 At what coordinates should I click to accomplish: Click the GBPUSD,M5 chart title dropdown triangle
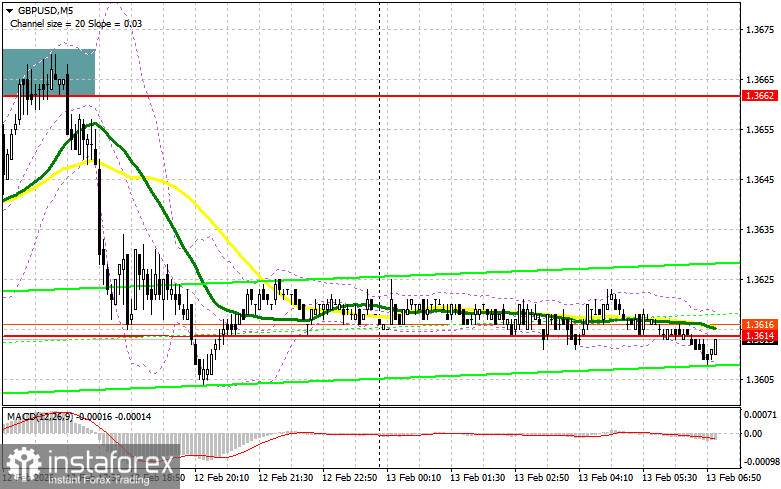click(x=9, y=11)
